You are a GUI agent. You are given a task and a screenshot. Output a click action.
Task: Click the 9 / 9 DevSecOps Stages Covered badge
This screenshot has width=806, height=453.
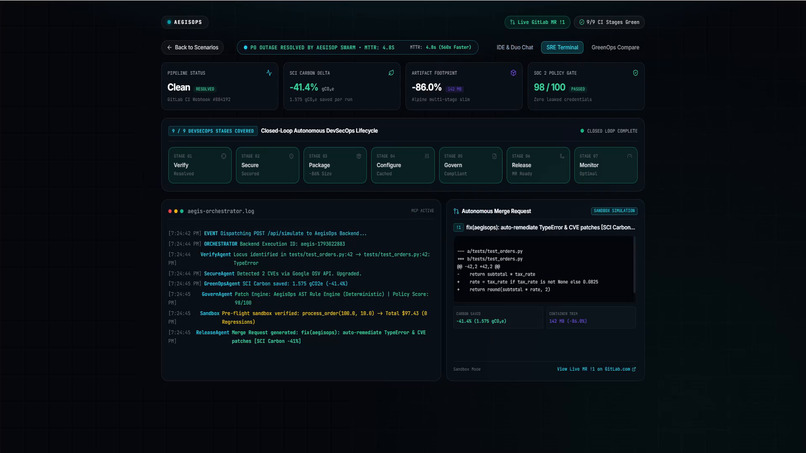pyautogui.click(x=213, y=131)
